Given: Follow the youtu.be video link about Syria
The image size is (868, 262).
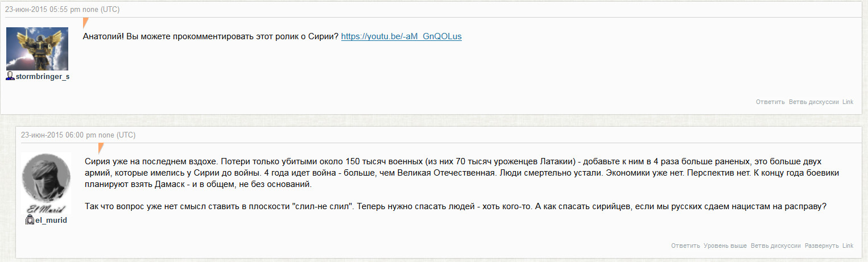Looking at the screenshot, I should [401, 36].
